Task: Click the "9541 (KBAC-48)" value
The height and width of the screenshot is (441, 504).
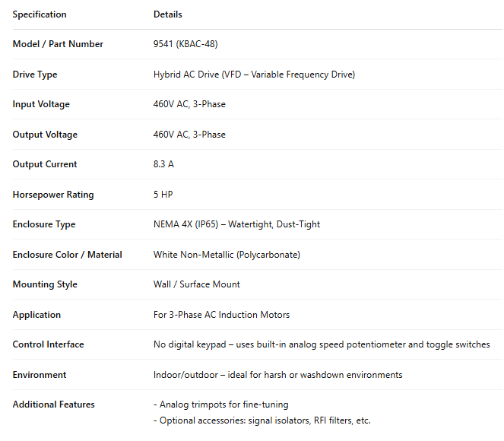Action: (x=185, y=44)
